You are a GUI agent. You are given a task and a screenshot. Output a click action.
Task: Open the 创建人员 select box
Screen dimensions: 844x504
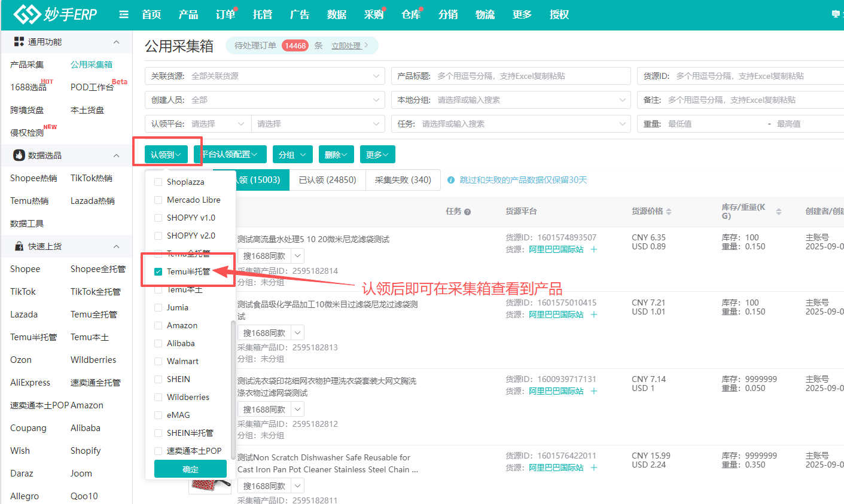(265, 100)
